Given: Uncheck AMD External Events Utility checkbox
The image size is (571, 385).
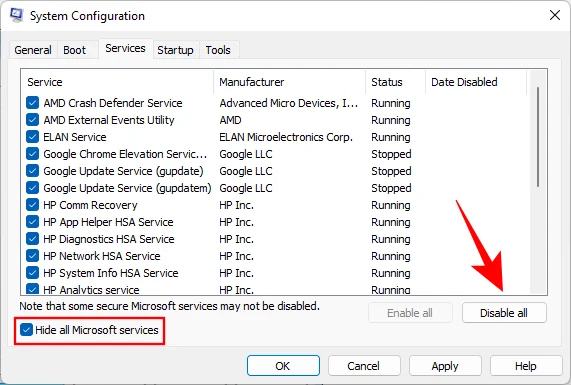Looking at the screenshot, I should click(x=32, y=120).
